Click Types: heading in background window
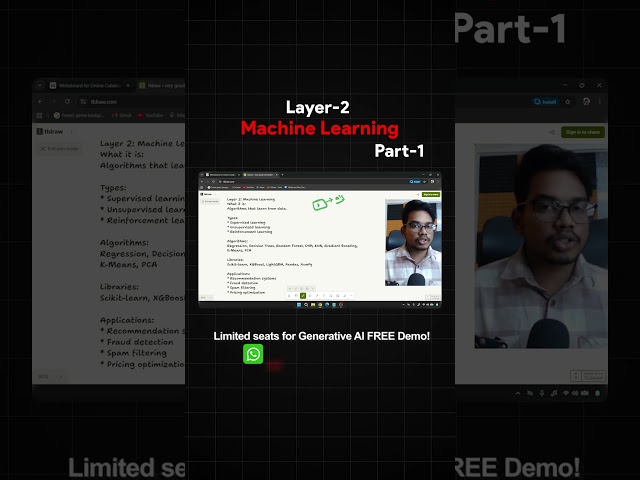Viewport: 640px width, 480px height. point(113,188)
